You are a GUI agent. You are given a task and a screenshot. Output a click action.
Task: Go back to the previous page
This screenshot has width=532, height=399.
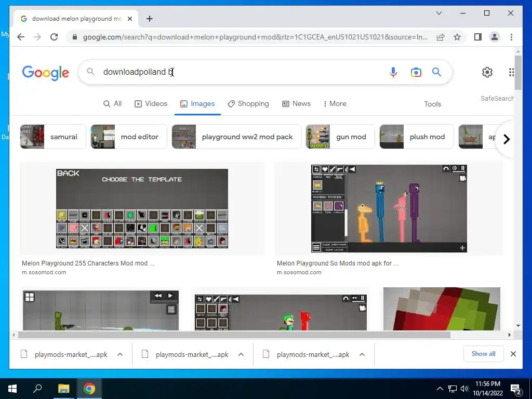(21, 37)
